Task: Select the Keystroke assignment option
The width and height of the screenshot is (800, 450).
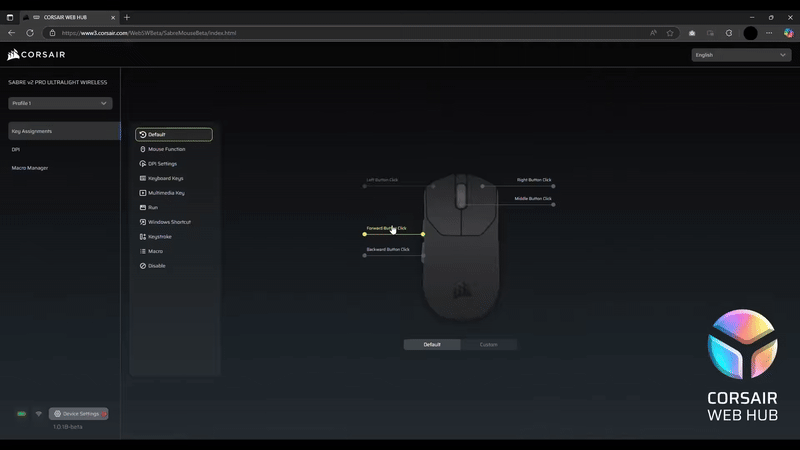Action: point(160,237)
